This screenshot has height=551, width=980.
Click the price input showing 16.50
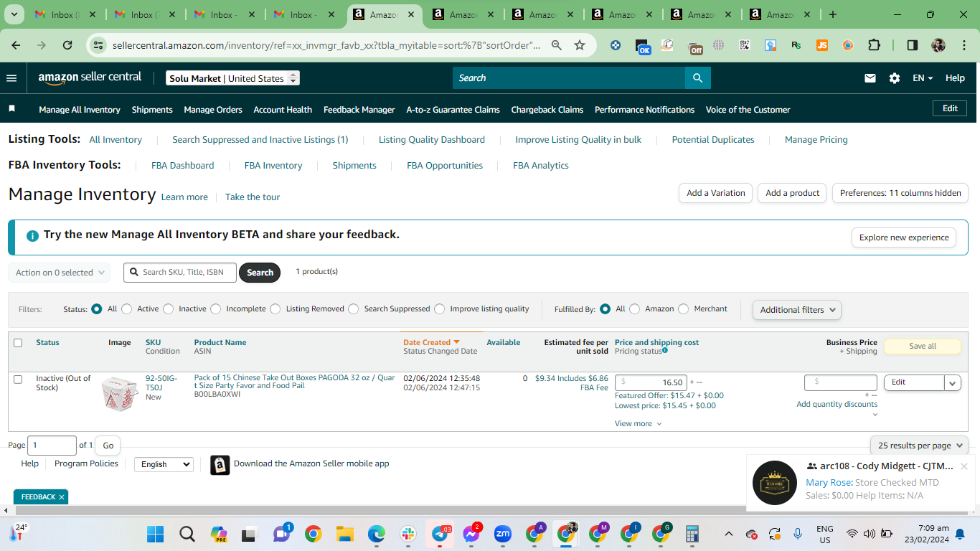(651, 382)
